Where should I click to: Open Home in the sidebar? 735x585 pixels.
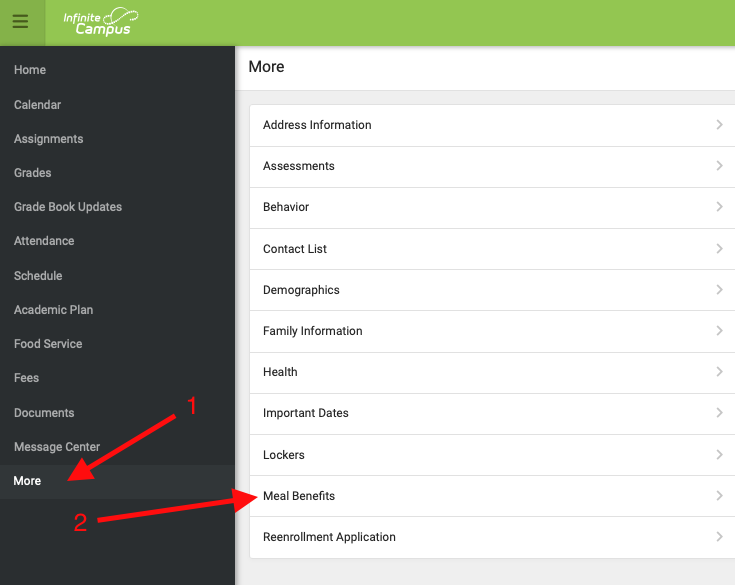(x=30, y=70)
